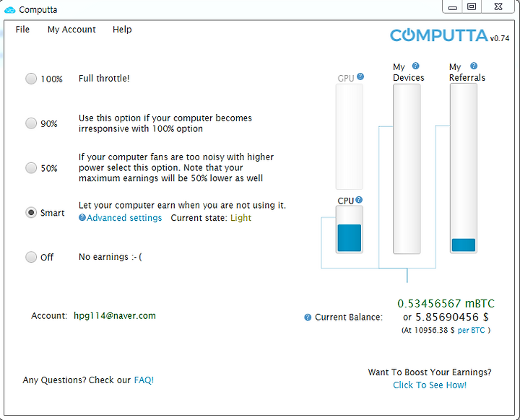This screenshot has width=520, height=420.
Task: Click the v0.74 version label
Action: point(500,38)
